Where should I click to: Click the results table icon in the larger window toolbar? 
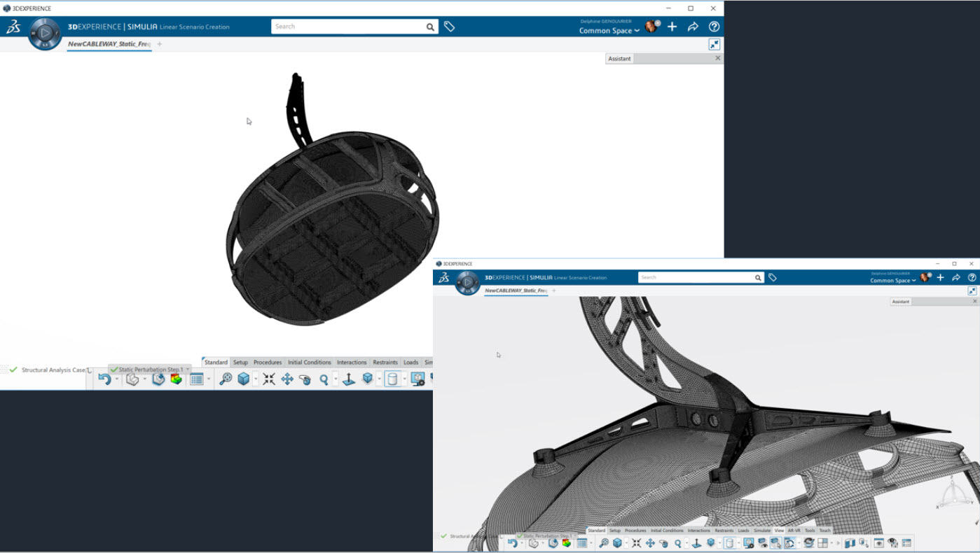click(196, 379)
